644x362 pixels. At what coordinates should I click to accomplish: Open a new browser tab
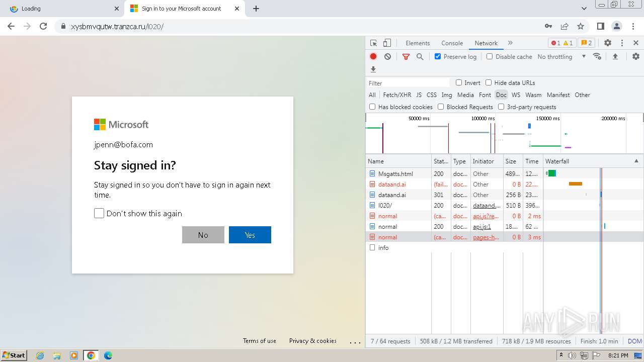click(x=256, y=9)
